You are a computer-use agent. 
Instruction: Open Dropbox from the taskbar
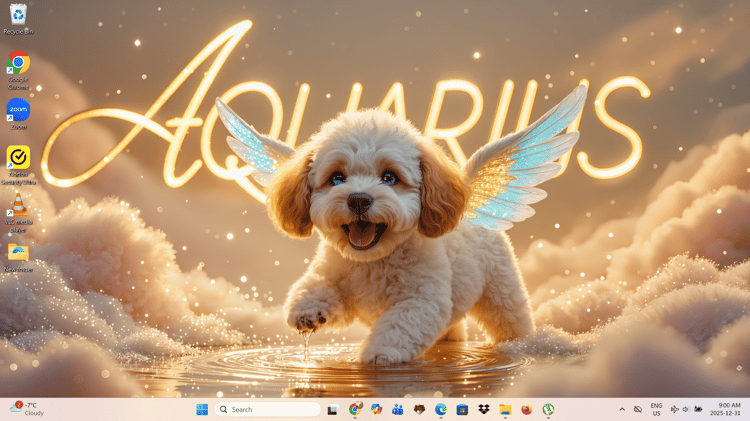tap(484, 410)
